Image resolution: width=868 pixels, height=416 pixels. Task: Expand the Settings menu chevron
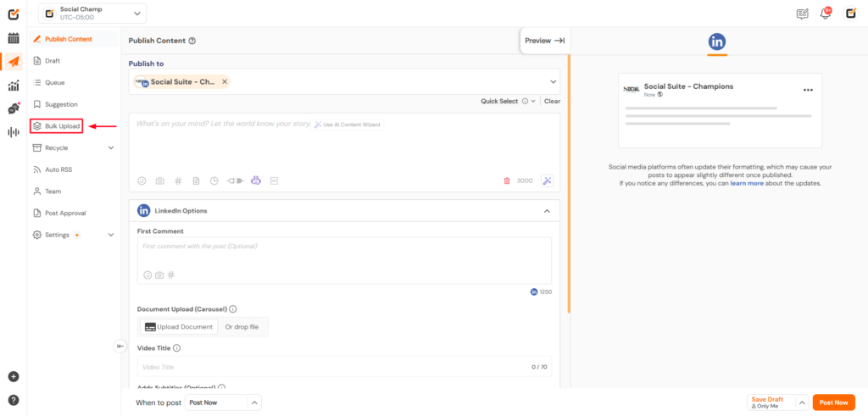pos(111,235)
